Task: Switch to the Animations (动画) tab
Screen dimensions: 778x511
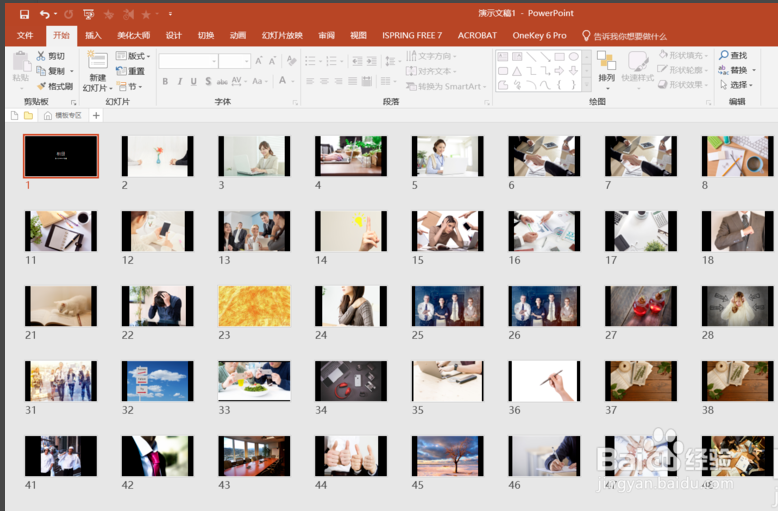Action: pyautogui.click(x=238, y=36)
